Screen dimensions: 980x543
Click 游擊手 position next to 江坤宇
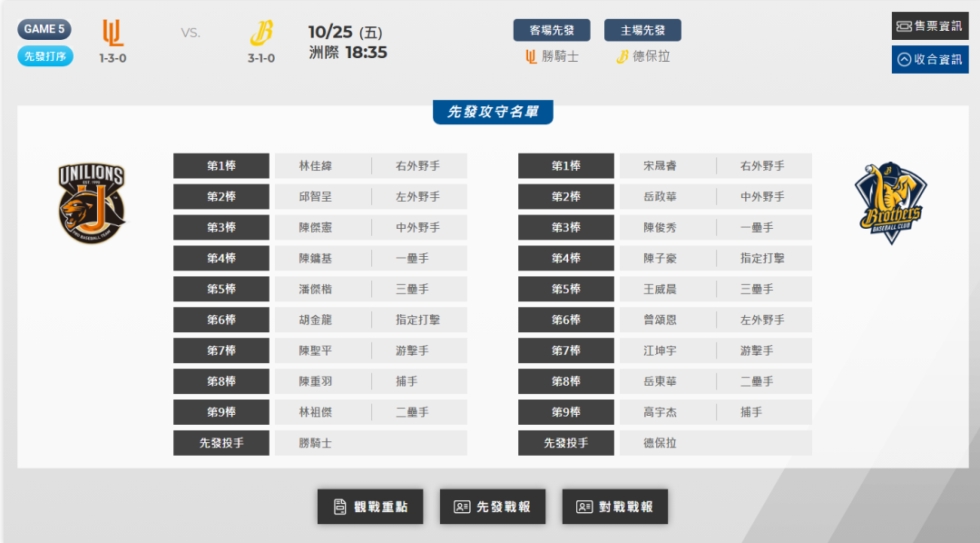[x=757, y=350]
